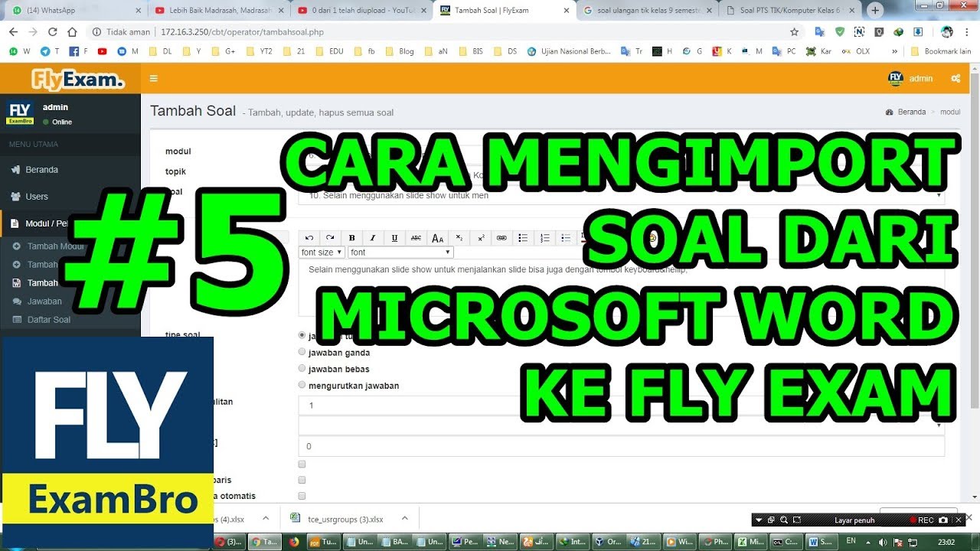Insert a hyperlink with the chain icon
Screen dimensions: 980x551
(x=501, y=238)
